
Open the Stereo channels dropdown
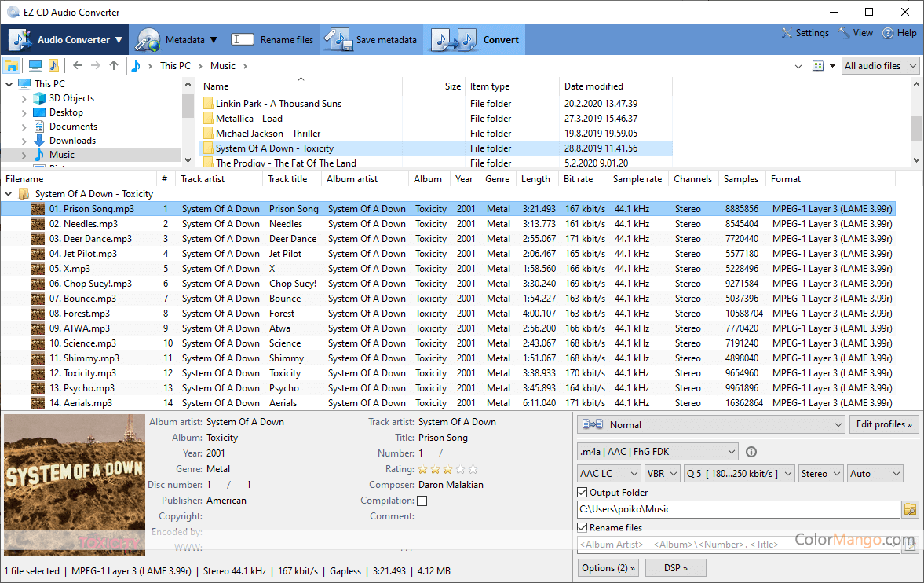click(x=821, y=474)
